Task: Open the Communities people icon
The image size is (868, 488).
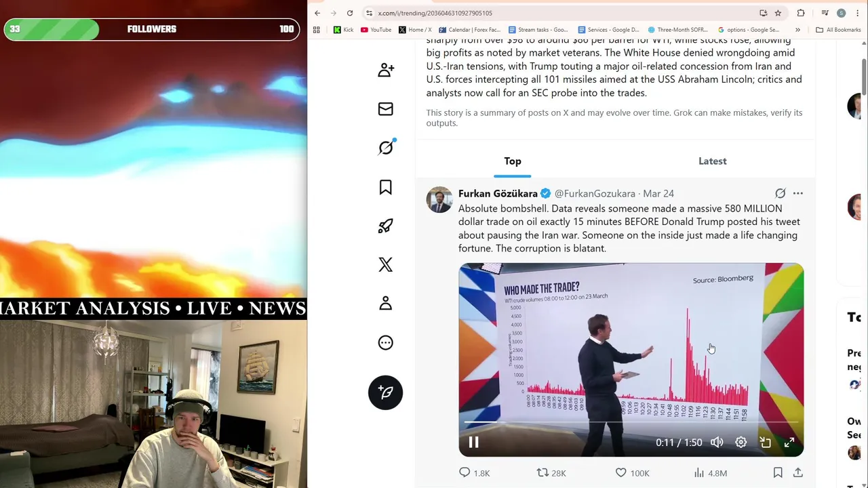Action: (385, 70)
